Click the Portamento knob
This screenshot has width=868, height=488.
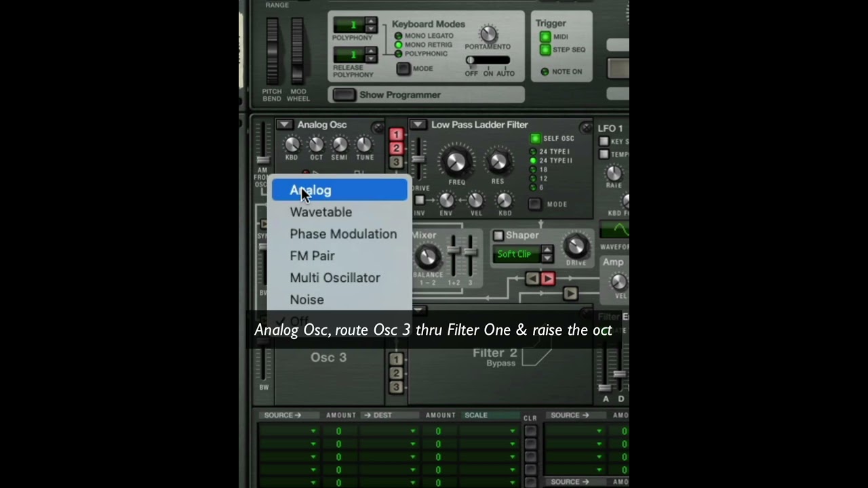click(488, 34)
